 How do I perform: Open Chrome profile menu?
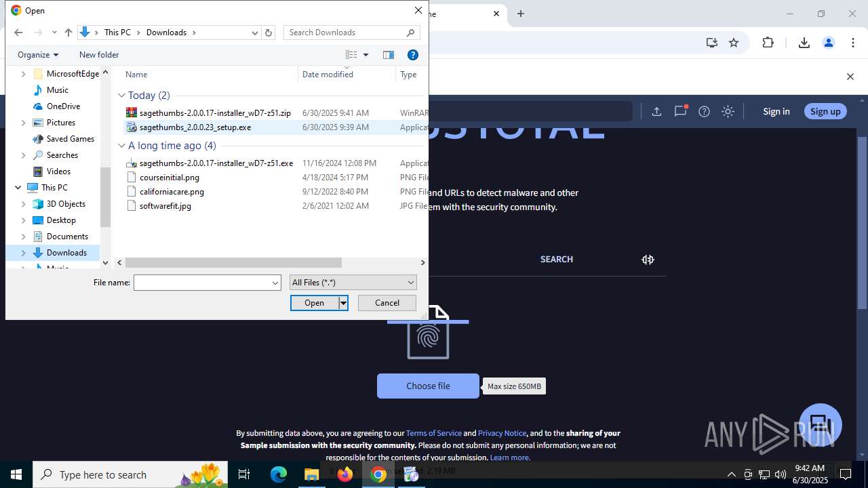point(829,43)
